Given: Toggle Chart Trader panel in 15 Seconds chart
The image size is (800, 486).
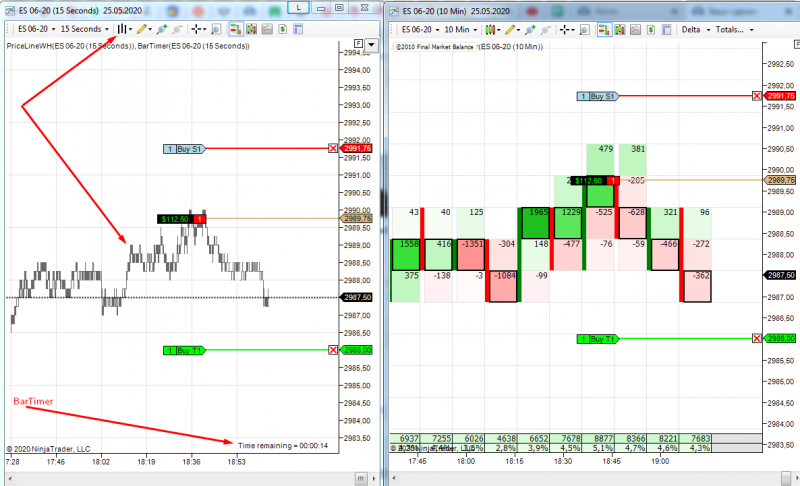Looking at the screenshot, I should (236, 29).
